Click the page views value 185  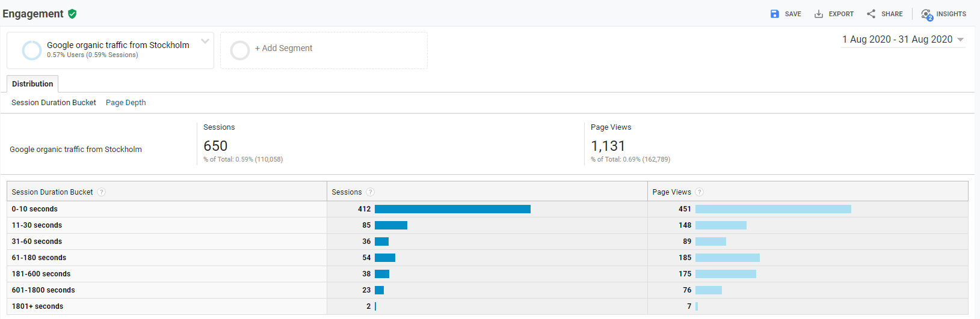click(685, 258)
